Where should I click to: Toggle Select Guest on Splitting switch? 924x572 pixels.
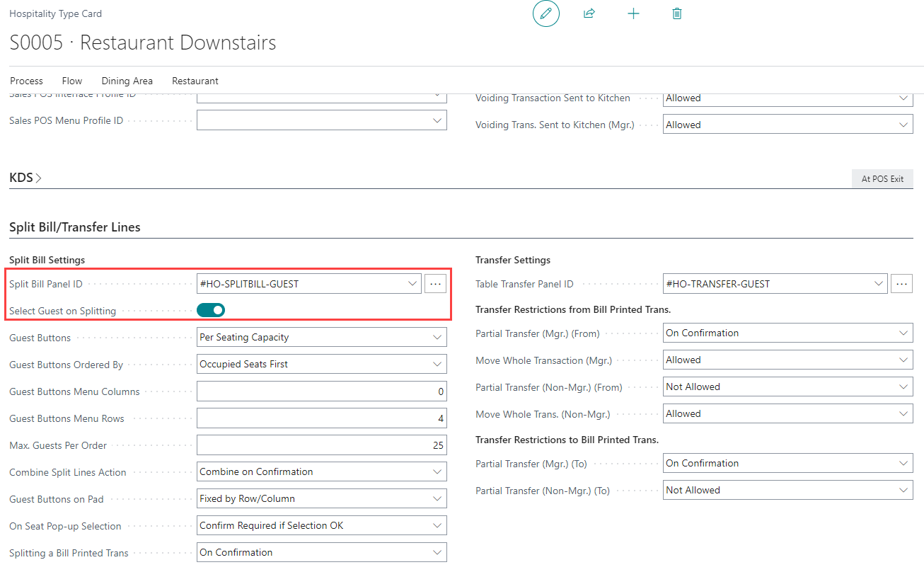click(x=211, y=310)
